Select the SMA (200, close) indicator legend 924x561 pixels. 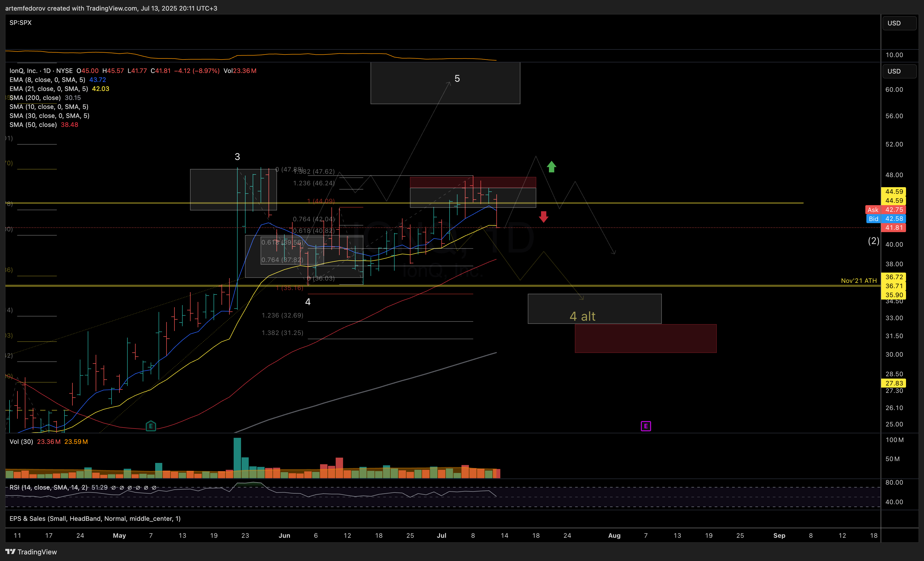35,98
